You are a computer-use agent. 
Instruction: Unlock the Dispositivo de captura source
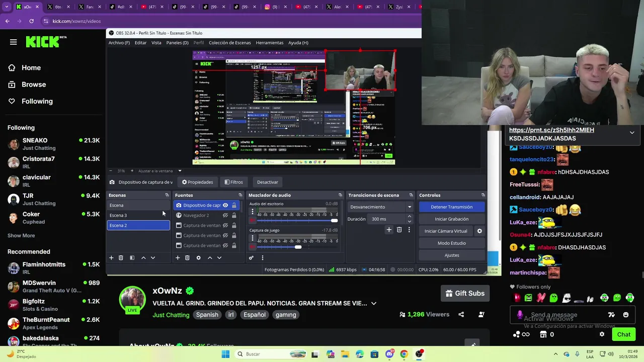coord(234,205)
